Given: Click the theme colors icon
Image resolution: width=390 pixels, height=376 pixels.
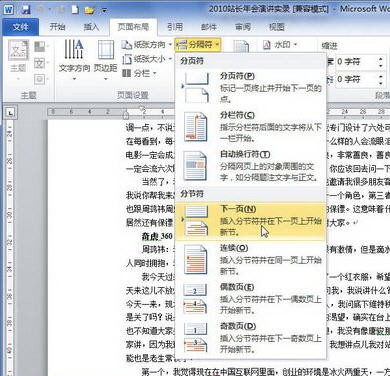Looking at the screenshot, I should point(40,47).
